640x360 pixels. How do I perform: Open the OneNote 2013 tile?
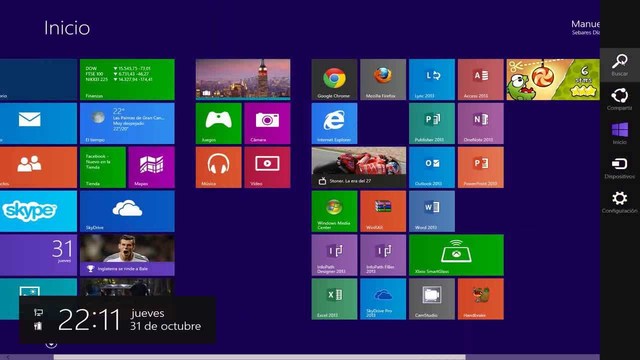pyautogui.click(x=480, y=123)
